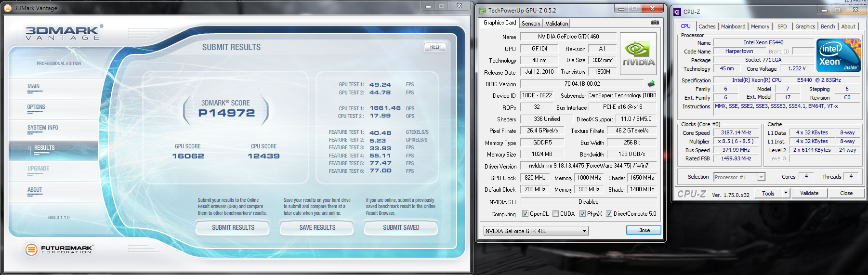868x275 pixels.
Task: Click the Save Results button
Action: (x=317, y=227)
